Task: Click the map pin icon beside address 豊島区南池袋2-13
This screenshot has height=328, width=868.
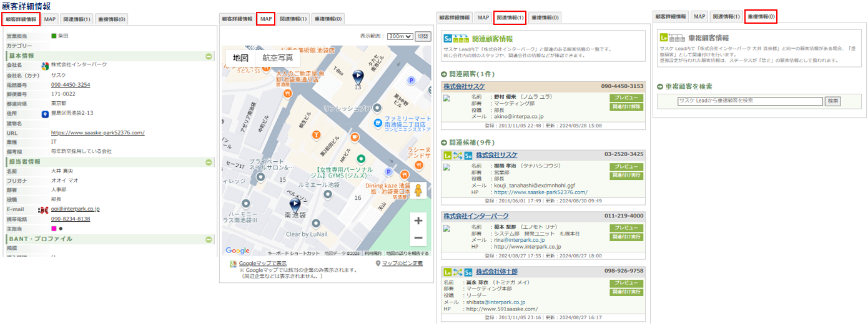Action: [45, 114]
